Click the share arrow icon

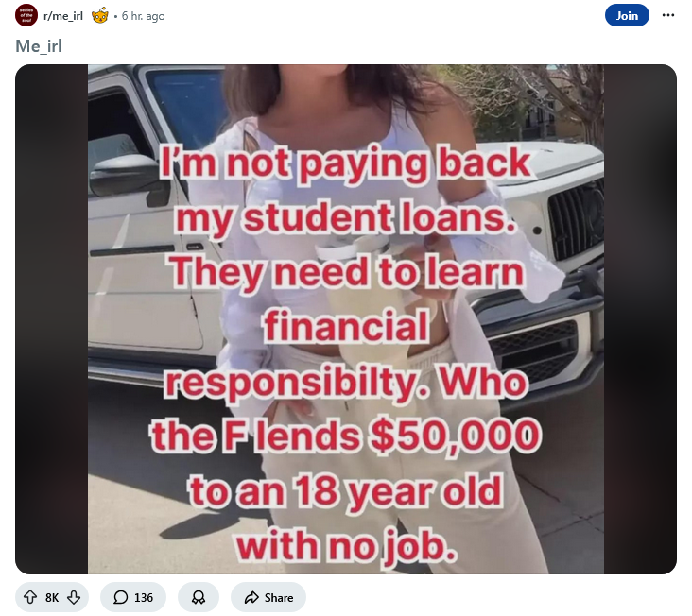[x=251, y=597]
